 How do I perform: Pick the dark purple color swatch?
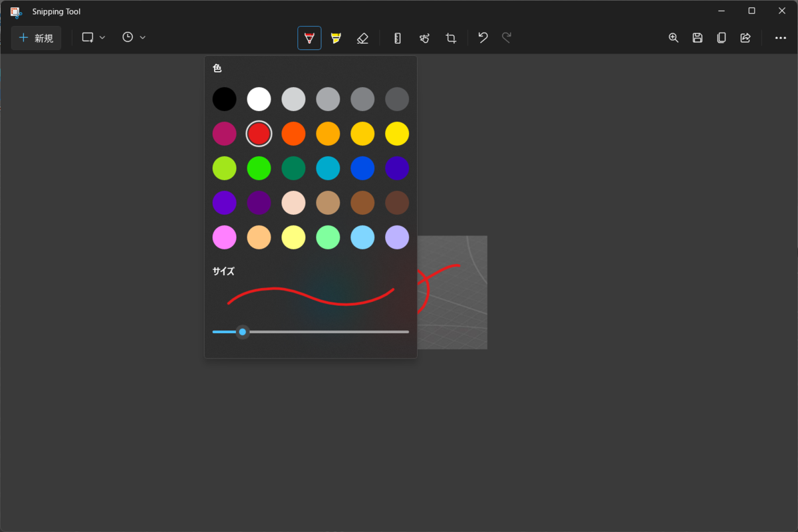259,203
